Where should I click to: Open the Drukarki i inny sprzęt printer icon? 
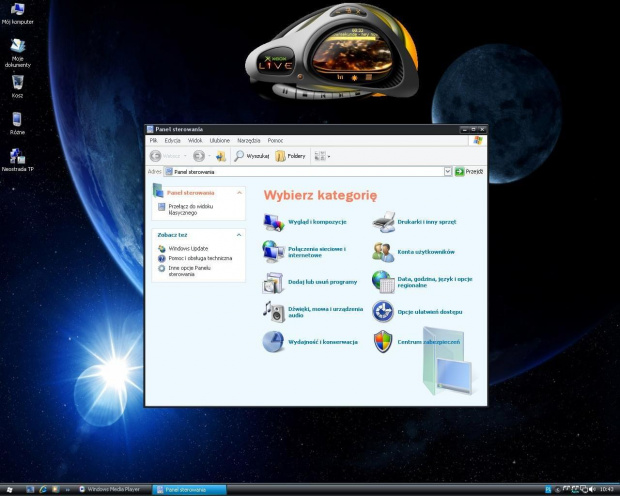click(x=383, y=221)
